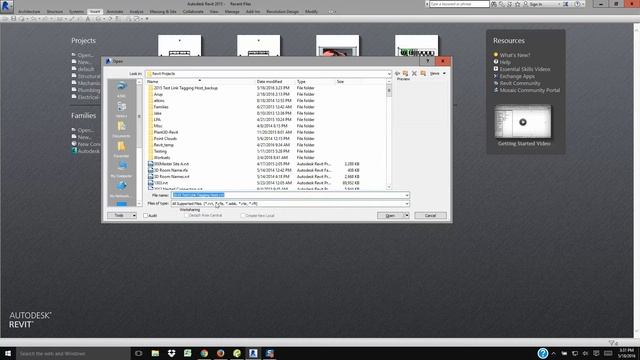
Task: Click the Open button in dialog
Action: pos(390,216)
